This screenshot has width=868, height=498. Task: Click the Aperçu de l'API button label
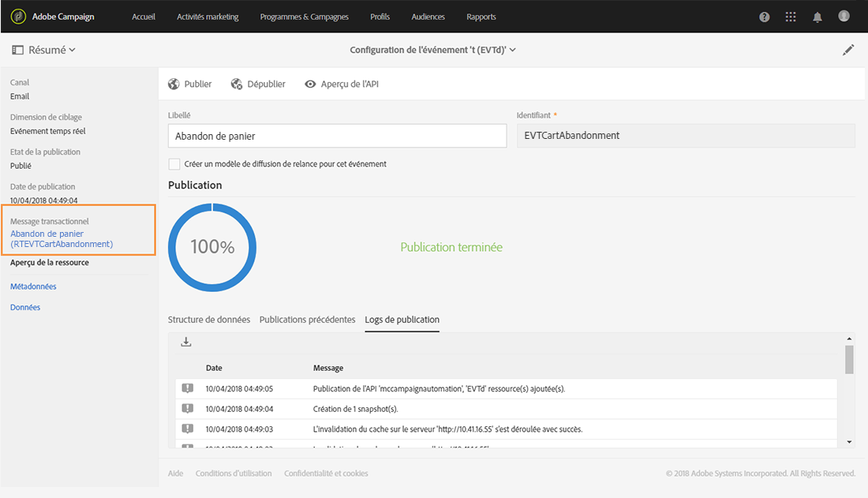coord(350,84)
